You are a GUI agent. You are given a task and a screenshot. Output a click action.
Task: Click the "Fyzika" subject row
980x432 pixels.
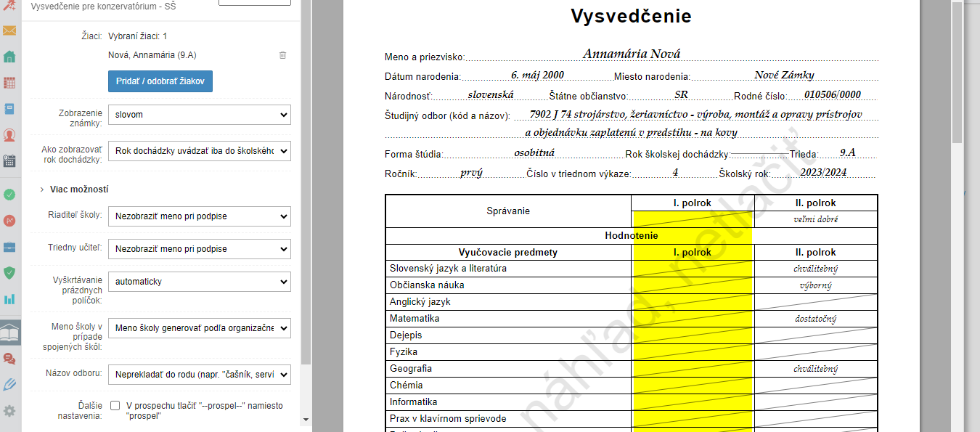coord(508,352)
